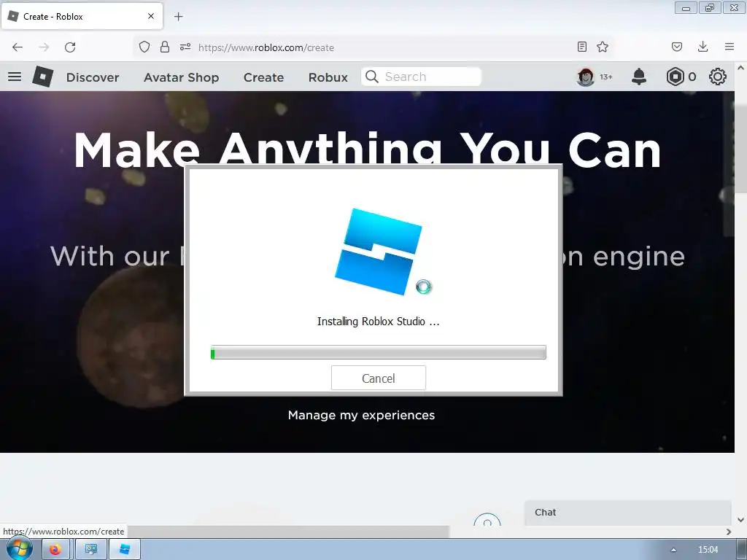Screen dimensions: 747x560
Task: Open the user avatar profile
Action: tap(586, 77)
